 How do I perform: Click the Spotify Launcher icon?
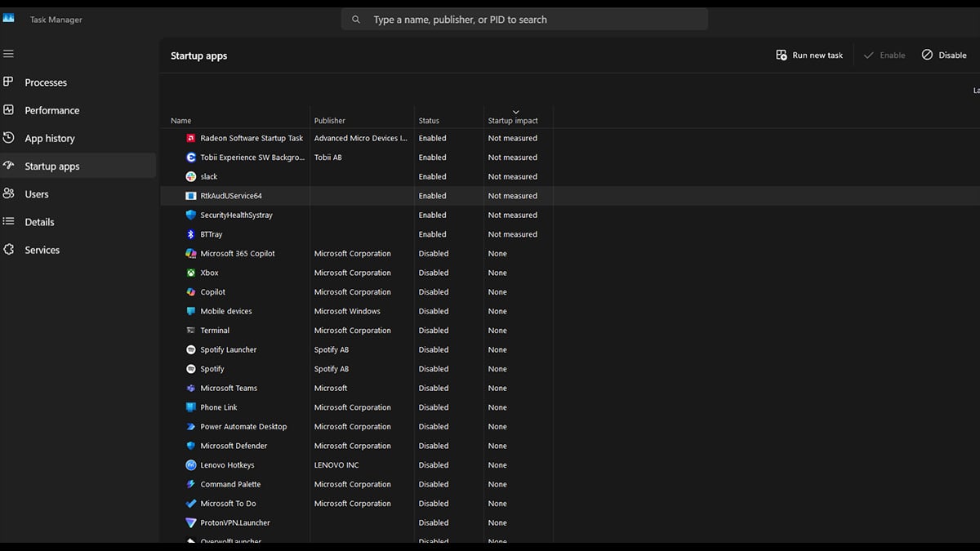click(x=191, y=349)
